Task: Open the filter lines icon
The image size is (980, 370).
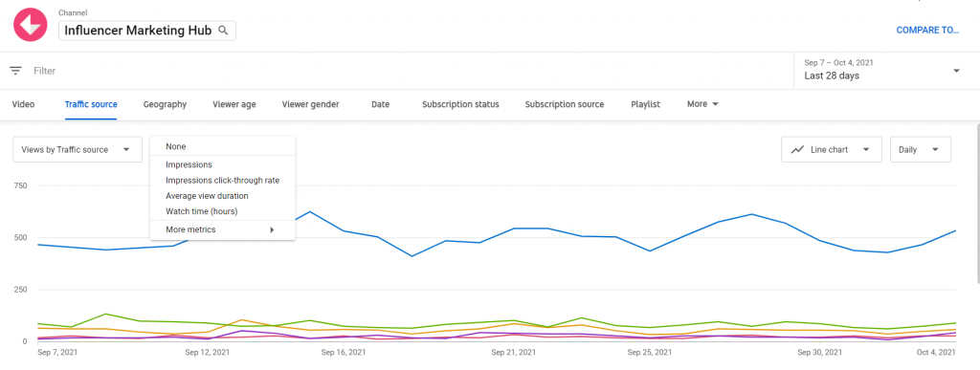Action: pyautogui.click(x=15, y=71)
